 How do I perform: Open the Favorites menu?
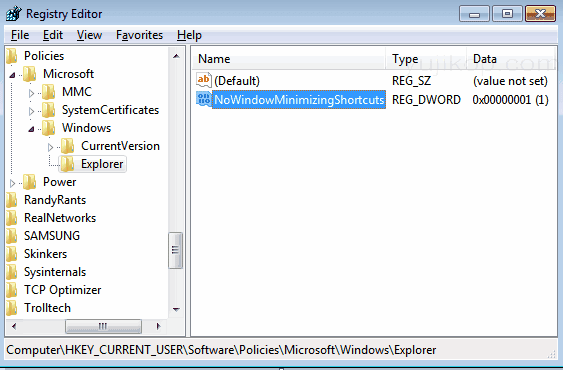click(x=139, y=35)
